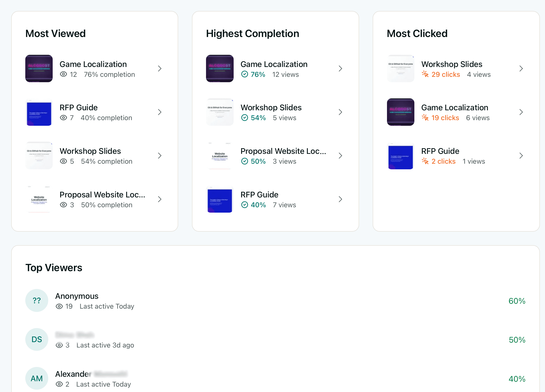545x392 pixels.
Task: Click the eye icon beside Game Localization views
Action: 64,74
